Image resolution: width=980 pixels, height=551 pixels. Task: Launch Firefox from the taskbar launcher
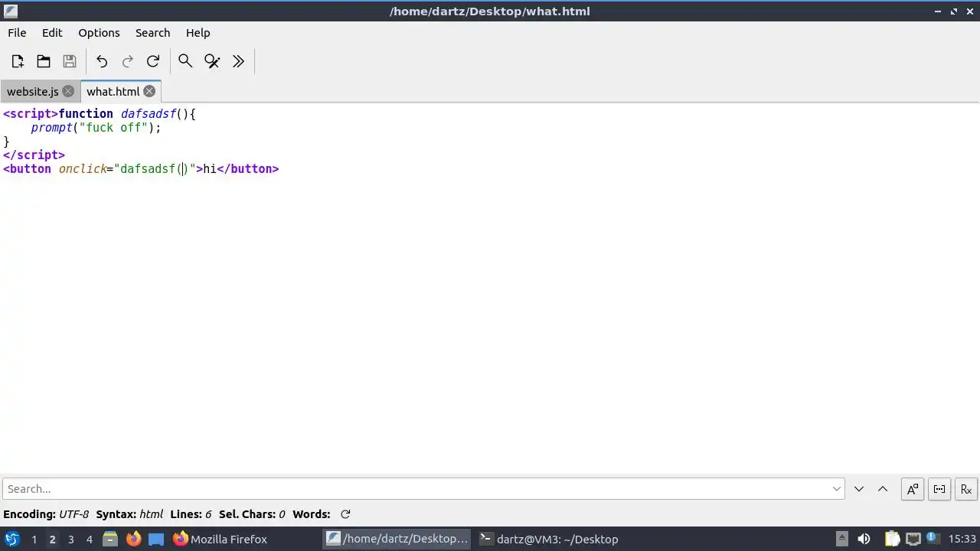click(x=133, y=540)
